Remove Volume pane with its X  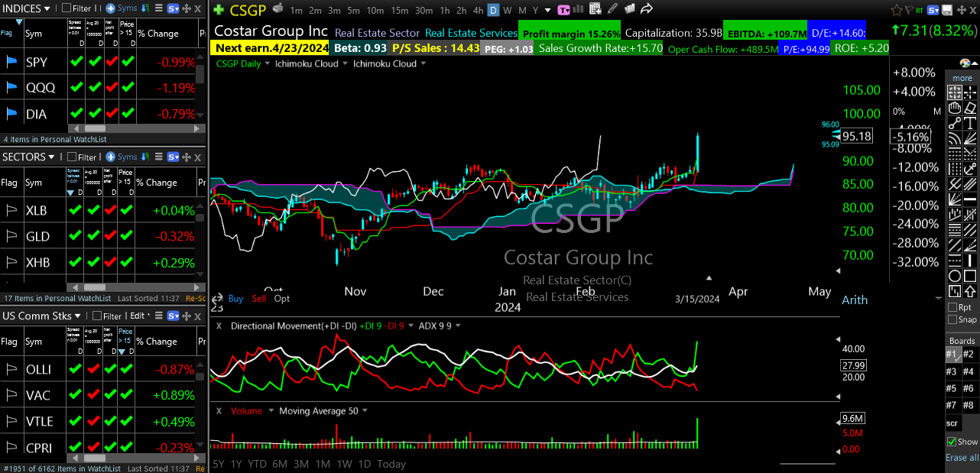pyautogui.click(x=219, y=410)
